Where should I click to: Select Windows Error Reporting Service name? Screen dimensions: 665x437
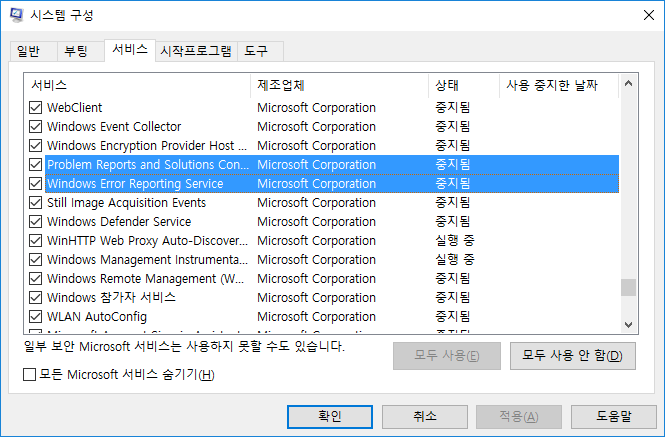pos(135,184)
